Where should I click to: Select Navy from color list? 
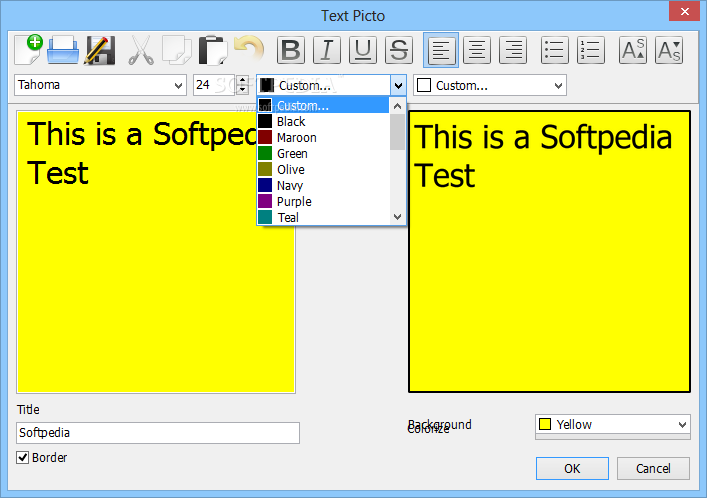point(323,185)
